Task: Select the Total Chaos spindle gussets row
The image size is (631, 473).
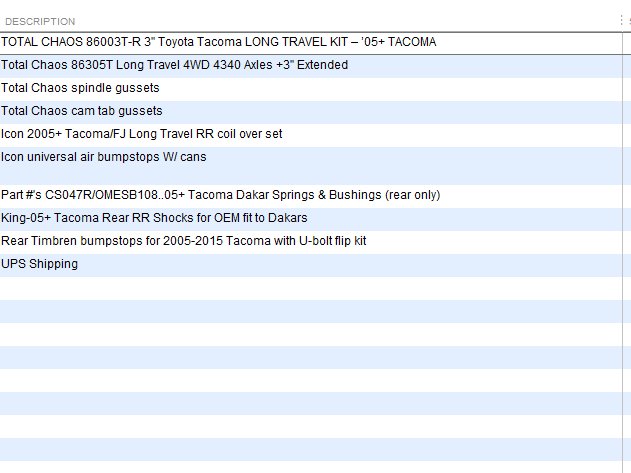Action: pyautogui.click(x=311, y=89)
